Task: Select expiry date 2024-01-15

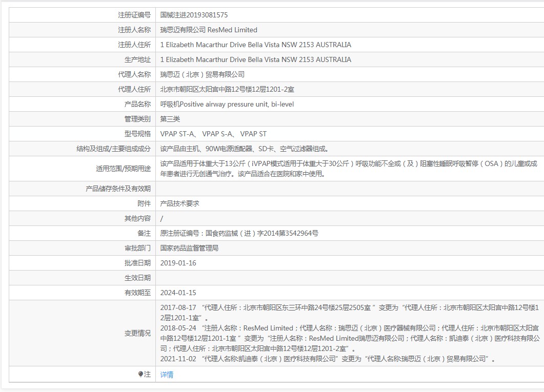Action: click(178, 293)
